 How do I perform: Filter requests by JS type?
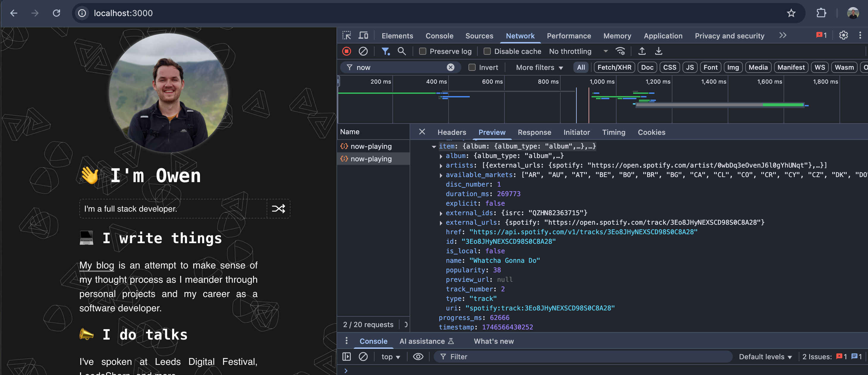[690, 68]
